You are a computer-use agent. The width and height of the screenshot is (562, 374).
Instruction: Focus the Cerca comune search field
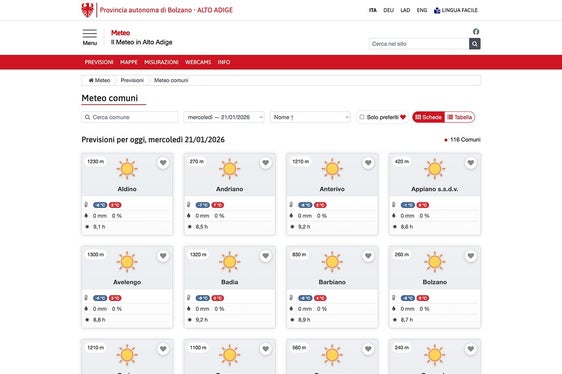point(130,117)
